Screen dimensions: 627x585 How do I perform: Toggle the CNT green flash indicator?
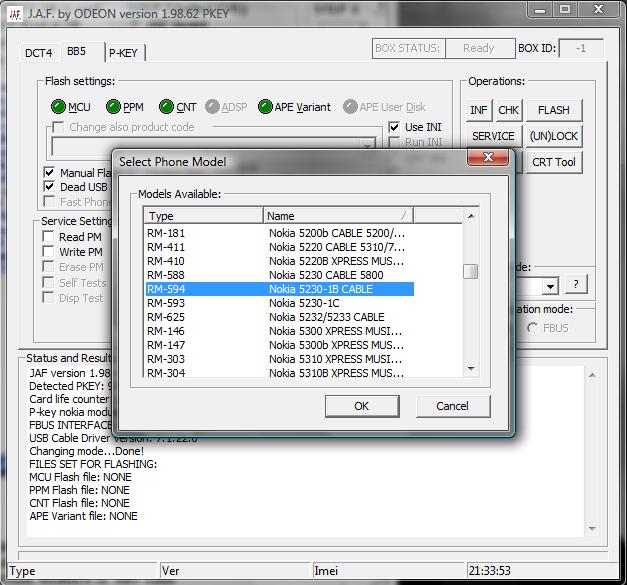pos(166,107)
